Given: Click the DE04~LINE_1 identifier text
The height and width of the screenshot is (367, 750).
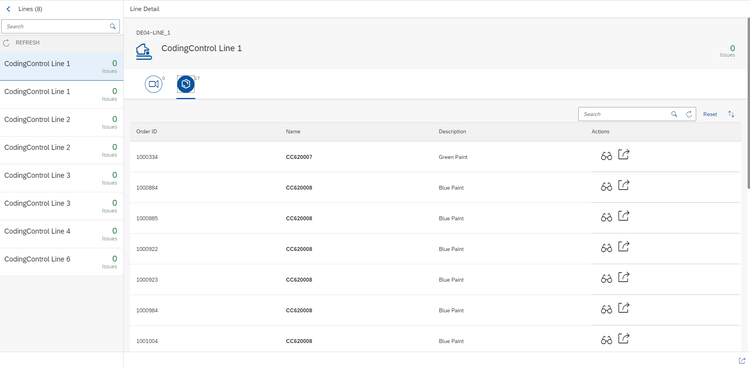Looking at the screenshot, I should pos(153,33).
